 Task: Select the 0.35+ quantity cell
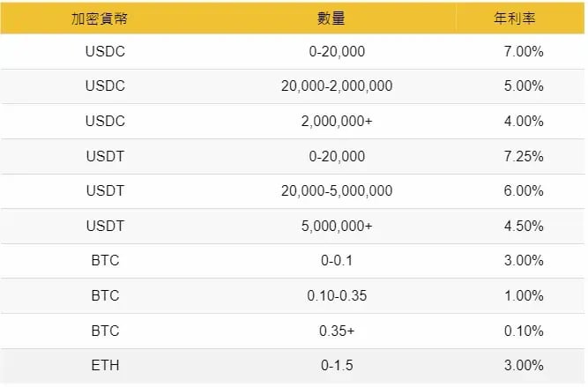[x=337, y=331]
